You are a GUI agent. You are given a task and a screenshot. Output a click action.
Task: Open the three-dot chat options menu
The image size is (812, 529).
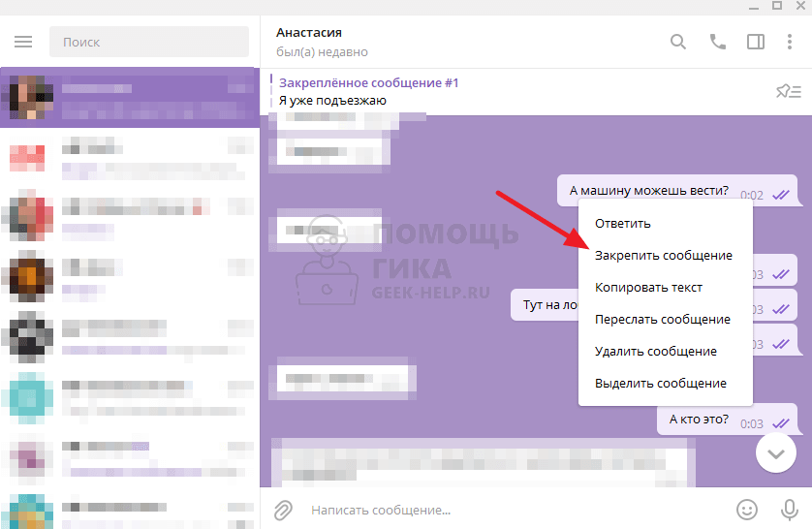coord(790,42)
